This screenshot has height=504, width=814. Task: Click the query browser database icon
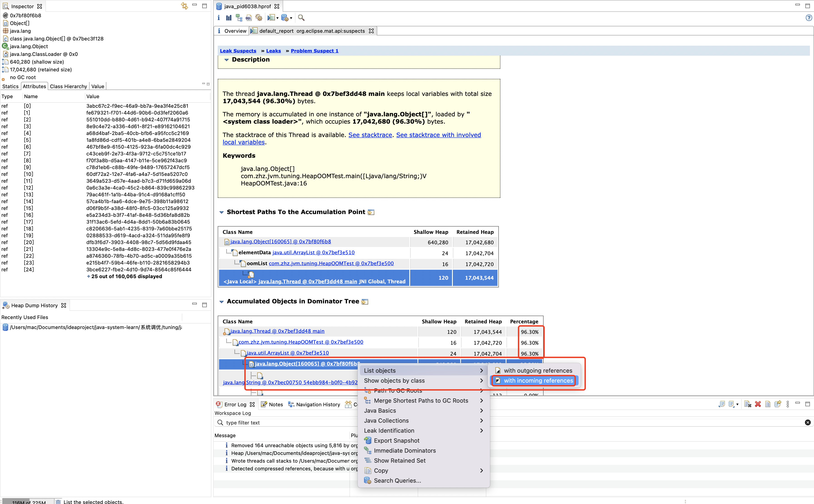(285, 18)
